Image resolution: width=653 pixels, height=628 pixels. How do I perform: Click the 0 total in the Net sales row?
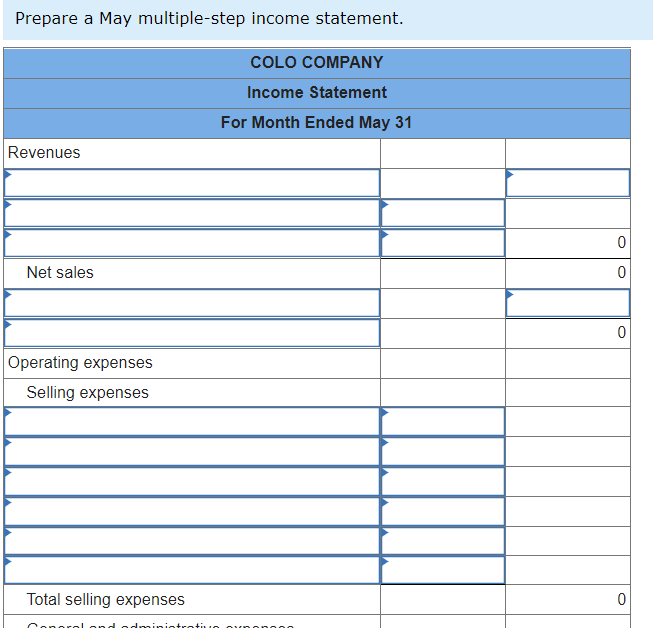621,272
